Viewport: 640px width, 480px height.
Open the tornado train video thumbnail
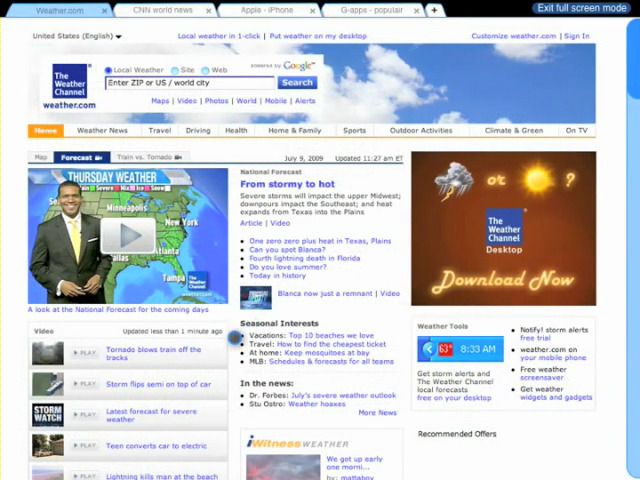(x=48, y=353)
